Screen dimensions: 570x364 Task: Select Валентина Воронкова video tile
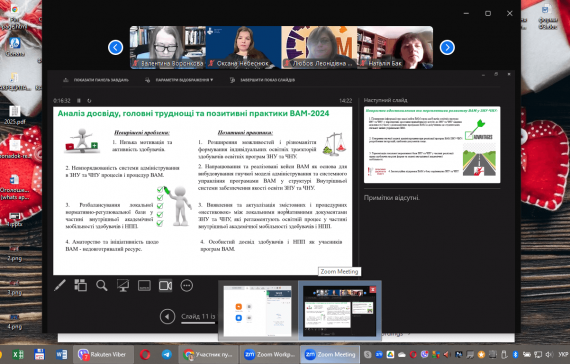point(168,47)
